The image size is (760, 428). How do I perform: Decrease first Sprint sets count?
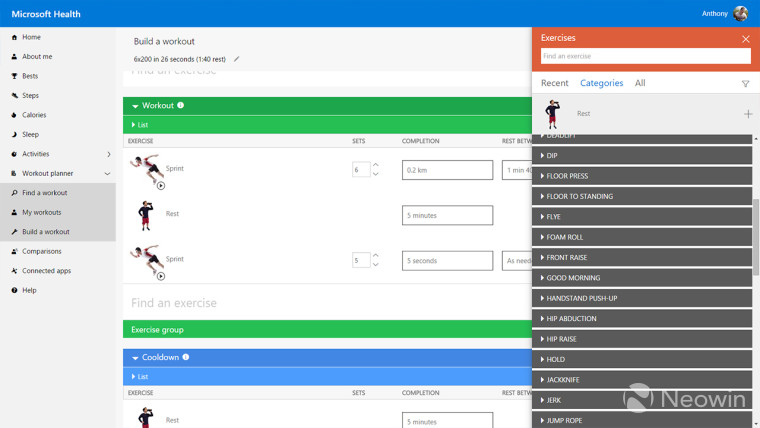coord(376,174)
